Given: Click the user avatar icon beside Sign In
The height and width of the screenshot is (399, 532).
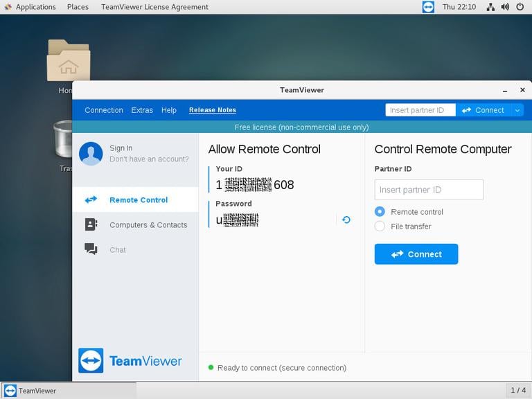Looking at the screenshot, I should 91,154.
